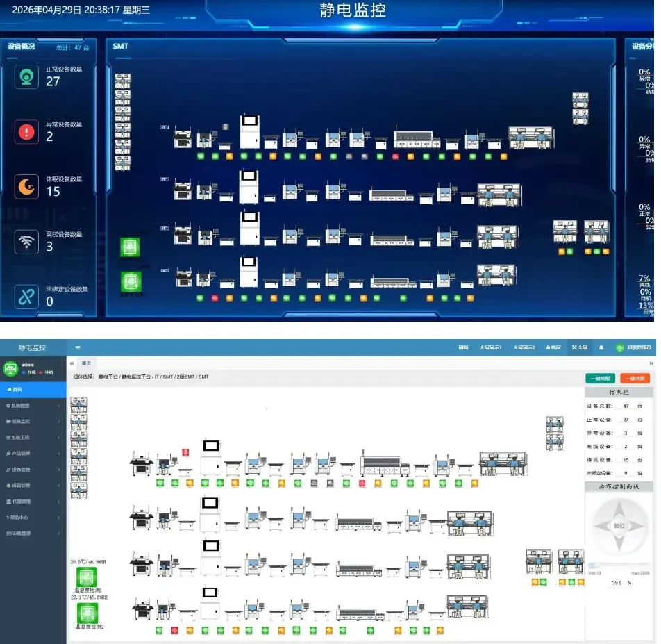Image resolution: width=661 pixels, height=644 pixels.
Task: Click the 锁屏 lock screen icon
Action: tap(553, 347)
